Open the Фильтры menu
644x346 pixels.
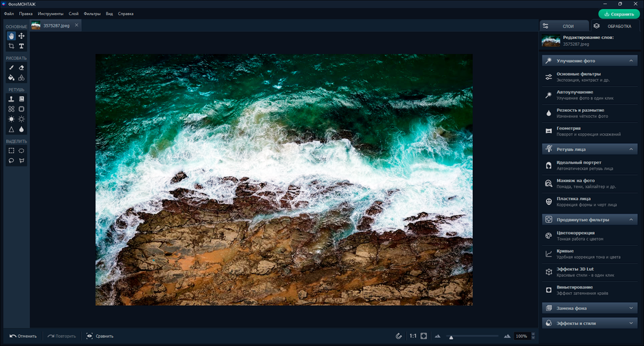[x=92, y=14]
